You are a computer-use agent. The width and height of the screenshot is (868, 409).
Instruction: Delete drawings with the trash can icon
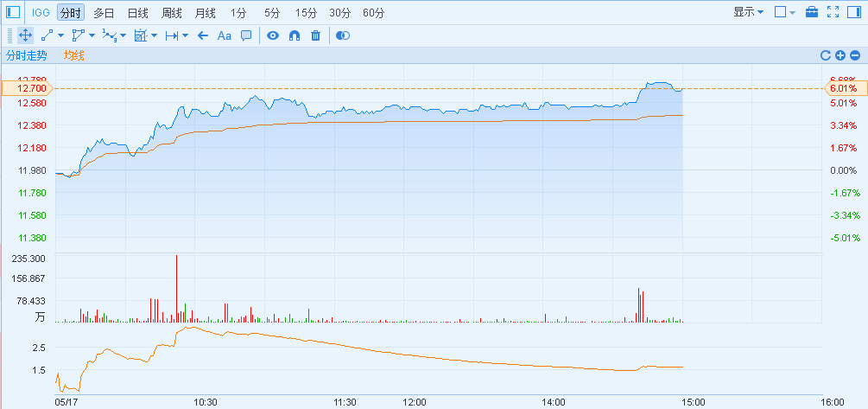click(315, 35)
